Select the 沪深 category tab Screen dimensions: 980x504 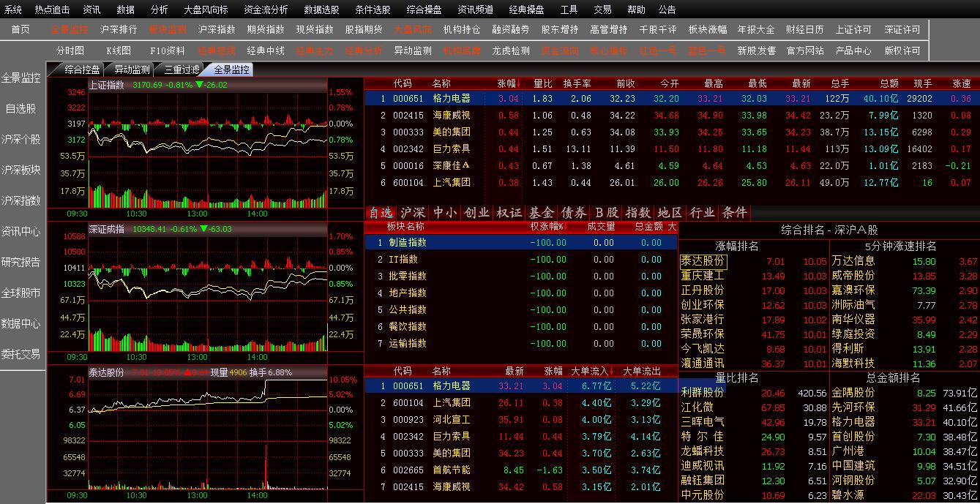[x=414, y=213]
